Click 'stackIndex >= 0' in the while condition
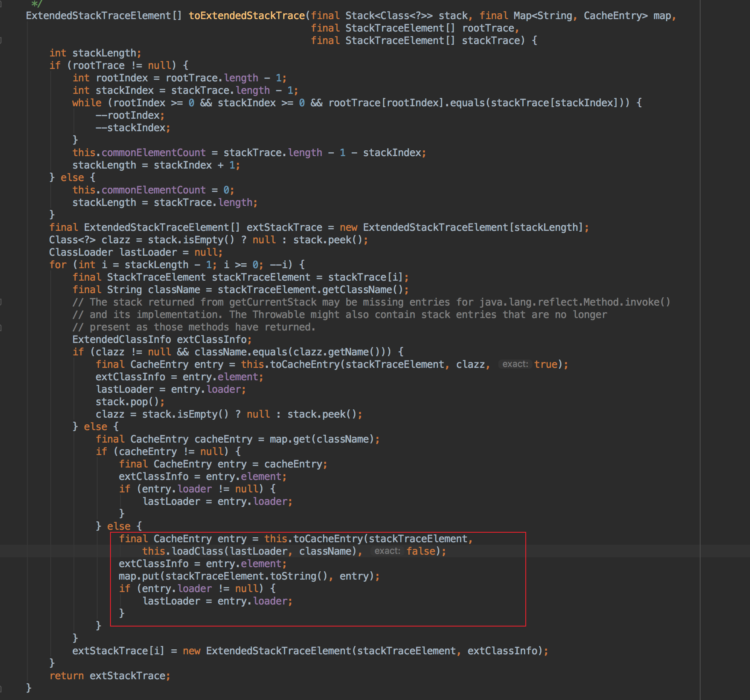The image size is (750, 700). (x=261, y=103)
